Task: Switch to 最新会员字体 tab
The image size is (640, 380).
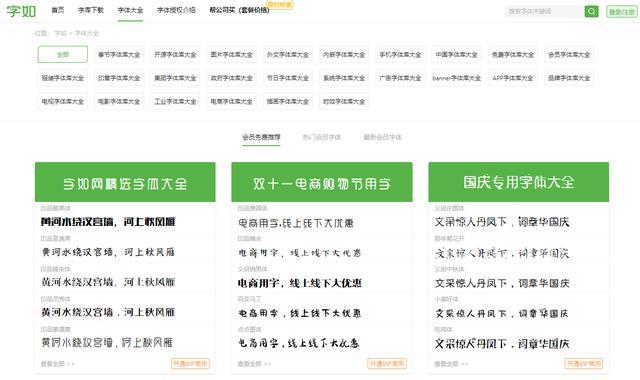Action: point(382,138)
